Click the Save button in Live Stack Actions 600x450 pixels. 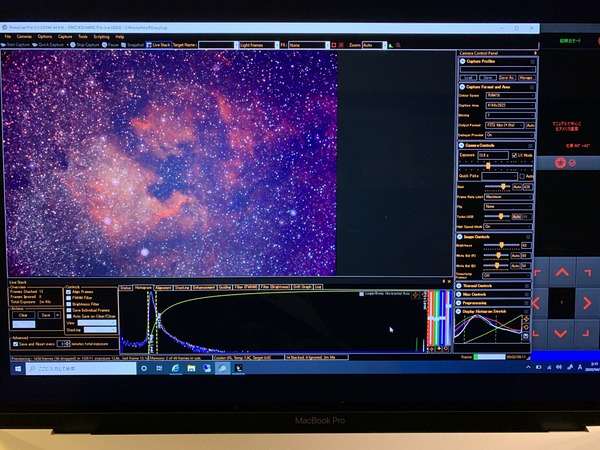tap(46, 315)
